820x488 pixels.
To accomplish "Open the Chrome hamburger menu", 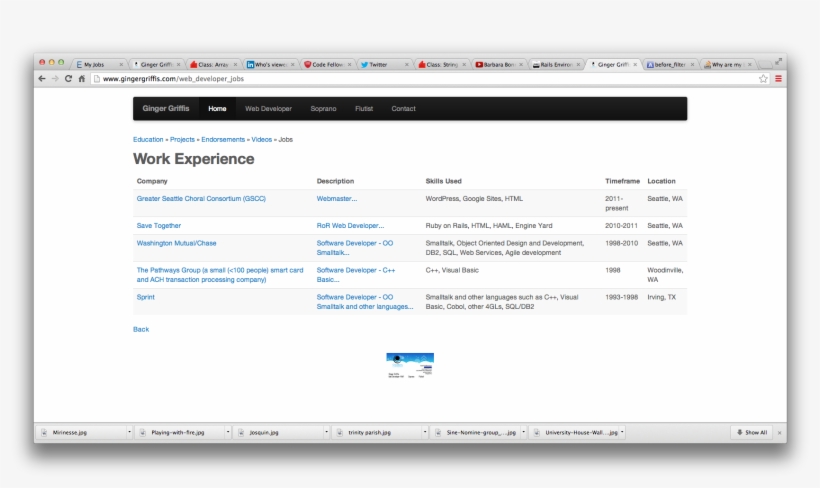I will pos(778,78).
